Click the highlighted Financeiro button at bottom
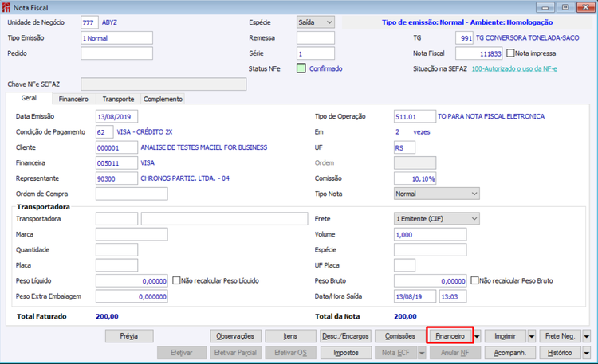This screenshot has width=598, height=364. (x=450, y=336)
